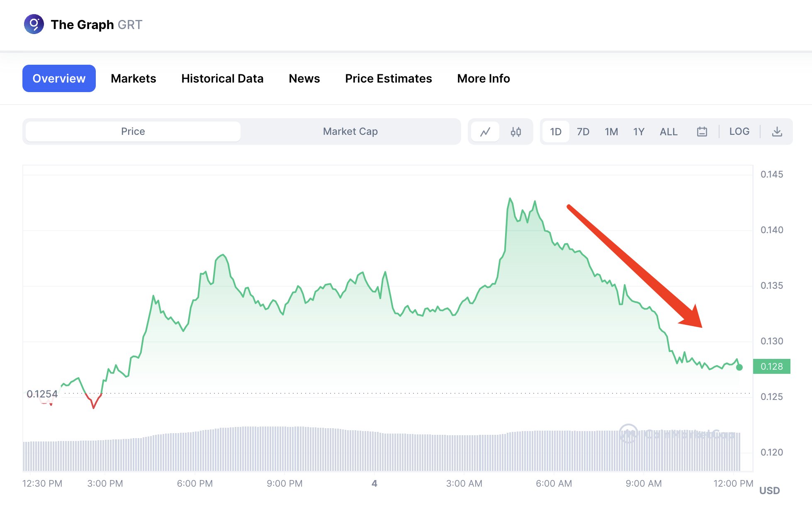Switch to candlestick chart icon
This screenshot has height=507, width=812.
pyautogui.click(x=515, y=132)
